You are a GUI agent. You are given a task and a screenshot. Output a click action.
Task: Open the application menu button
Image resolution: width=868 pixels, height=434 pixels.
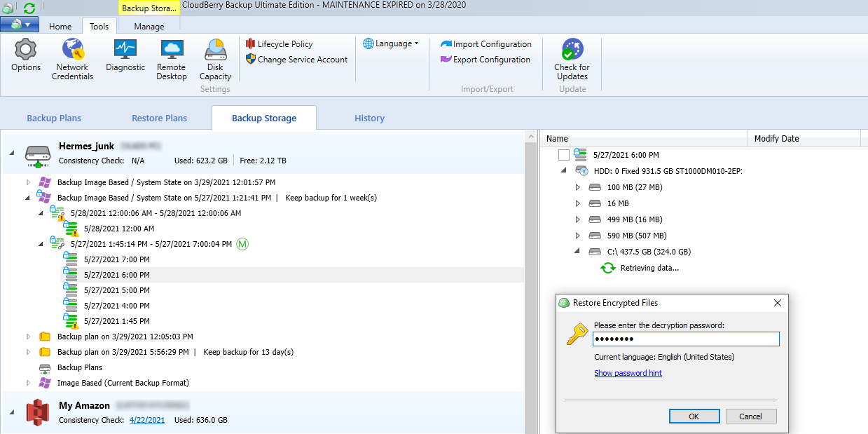[x=20, y=25]
